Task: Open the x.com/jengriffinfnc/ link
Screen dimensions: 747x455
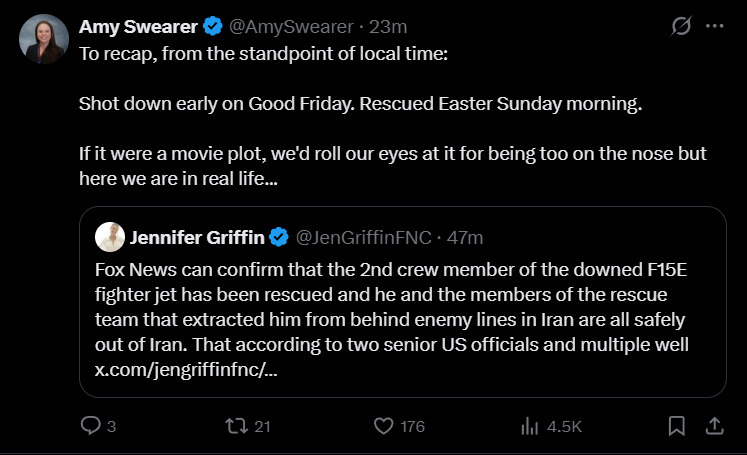Action: 186,370
